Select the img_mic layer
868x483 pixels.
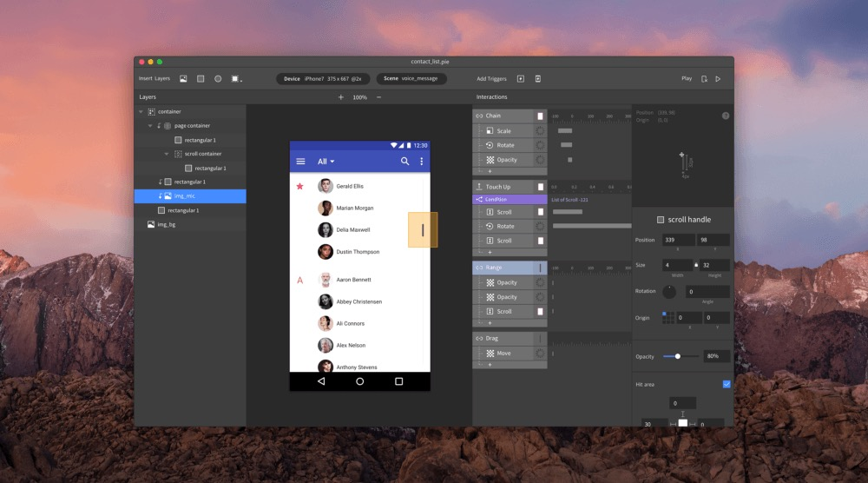pyautogui.click(x=190, y=196)
